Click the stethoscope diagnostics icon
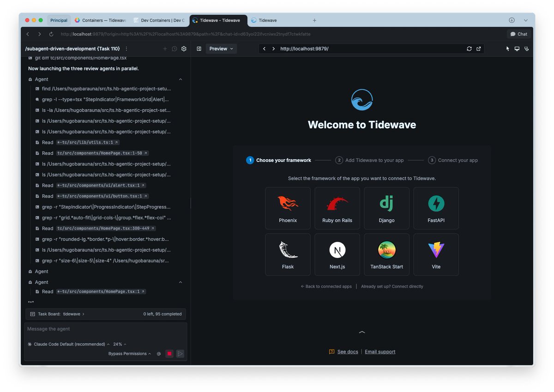554x392 pixels. (526, 48)
